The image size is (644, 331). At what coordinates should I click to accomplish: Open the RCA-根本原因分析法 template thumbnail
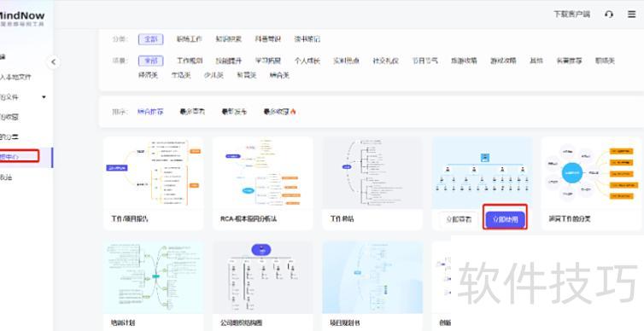pos(263,172)
